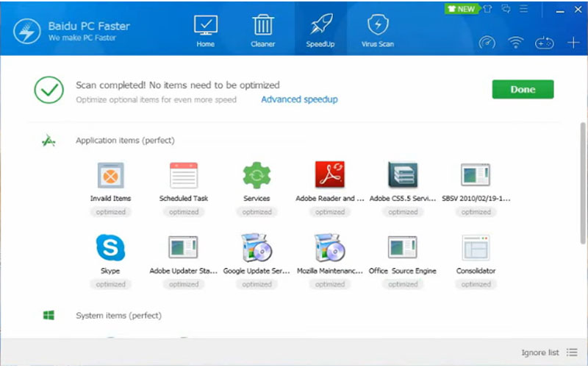Image resolution: width=588 pixels, height=368 pixels.
Task: Click the green scan completed checkmark
Action: click(x=49, y=90)
